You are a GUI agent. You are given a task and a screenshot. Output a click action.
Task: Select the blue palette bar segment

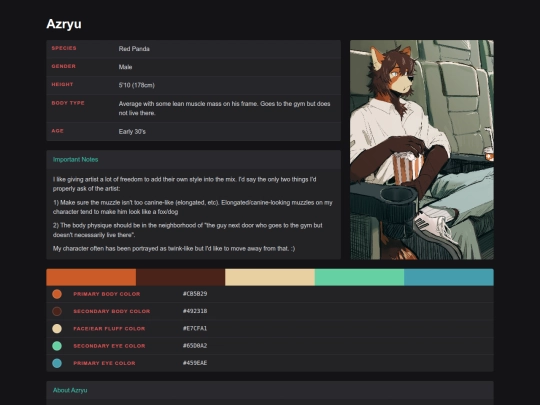pos(449,277)
